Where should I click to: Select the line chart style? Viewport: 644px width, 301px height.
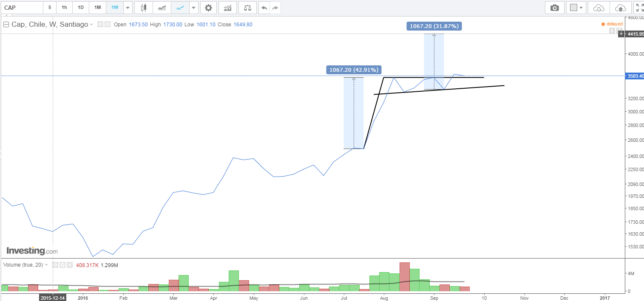180,8
